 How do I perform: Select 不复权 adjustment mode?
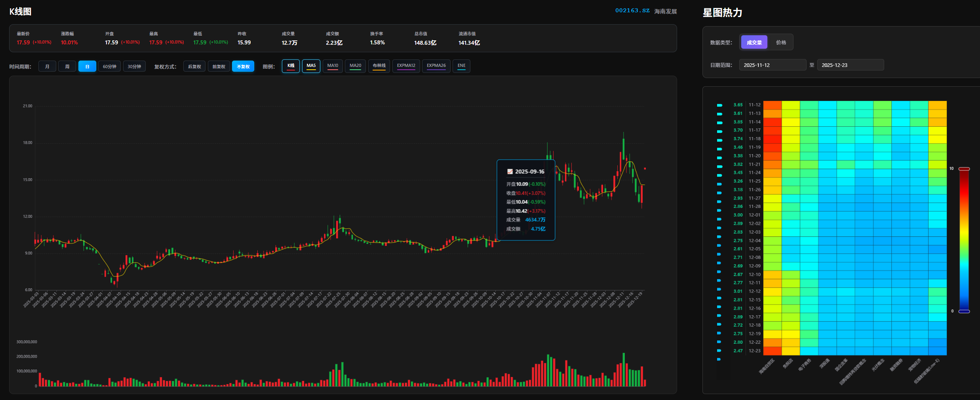[x=243, y=67]
